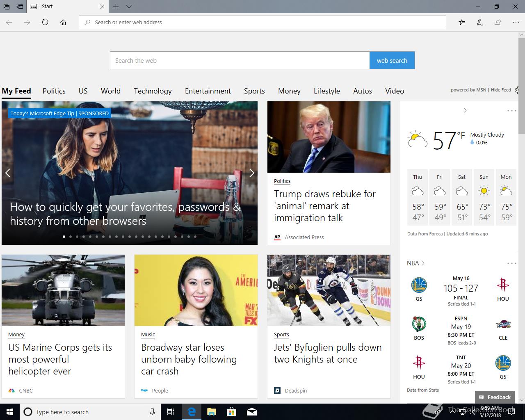Click the browser Back arrow
Image resolution: width=525 pixels, height=420 pixels.
(x=9, y=22)
